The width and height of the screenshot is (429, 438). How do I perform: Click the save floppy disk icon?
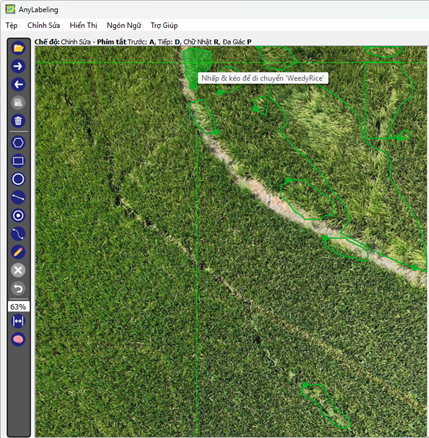(x=18, y=102)
